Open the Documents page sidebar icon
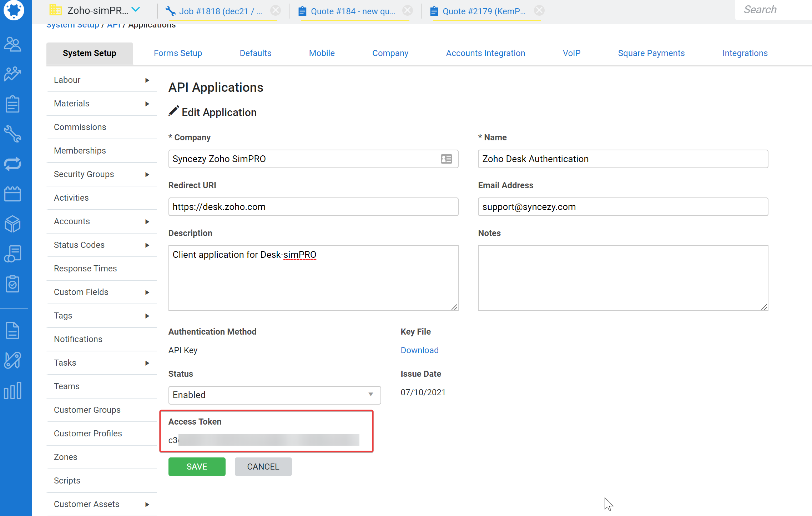 [x=13, y=330]
